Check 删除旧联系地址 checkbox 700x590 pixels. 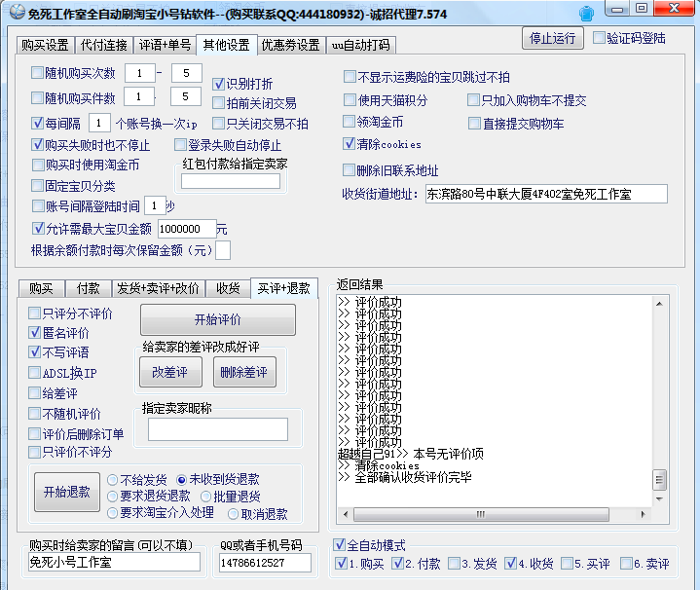point(349,169)
